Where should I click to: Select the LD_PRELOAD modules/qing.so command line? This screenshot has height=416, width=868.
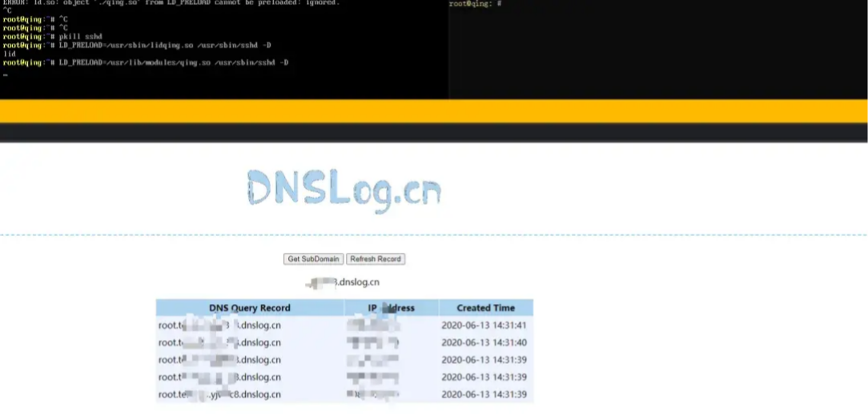point(146,62)
